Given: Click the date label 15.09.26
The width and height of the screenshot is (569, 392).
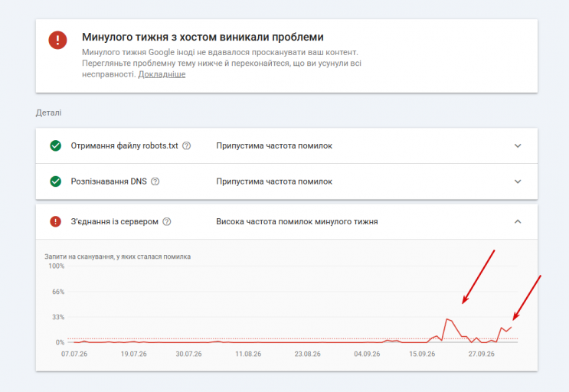Looking at the screenshot, I should 422,354.
